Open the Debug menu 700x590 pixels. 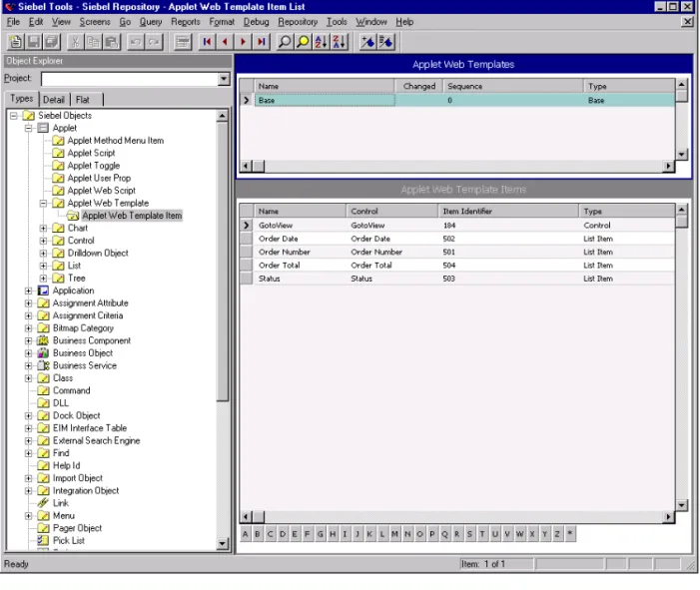[257, 21]
